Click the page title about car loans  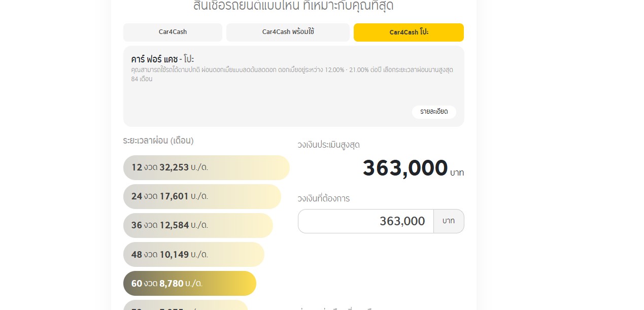[x=293, y=7]
